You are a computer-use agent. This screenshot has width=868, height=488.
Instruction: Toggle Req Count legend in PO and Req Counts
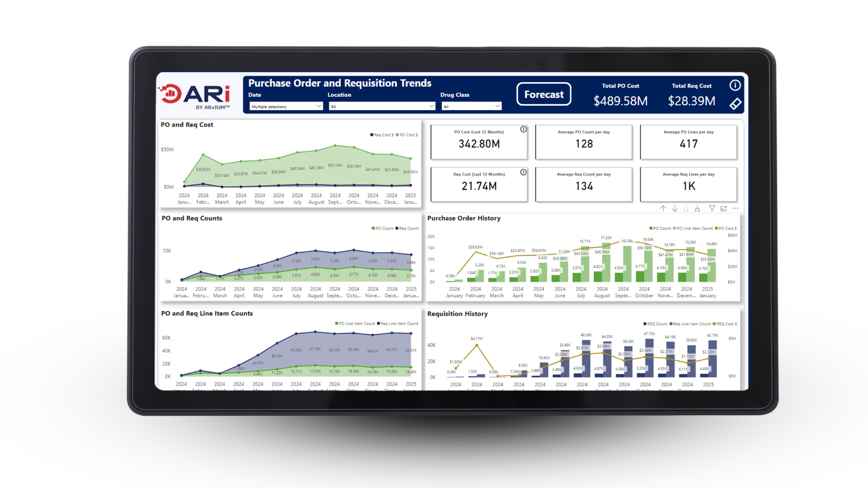tap(406, 228)
